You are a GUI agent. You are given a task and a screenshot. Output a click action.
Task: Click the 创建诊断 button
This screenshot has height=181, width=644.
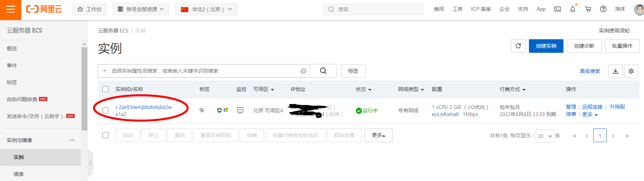pyautogui.click(x=584, y=46)
